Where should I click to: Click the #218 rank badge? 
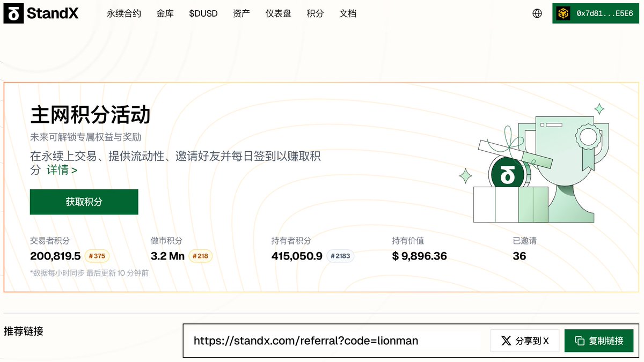pos(200,256)
